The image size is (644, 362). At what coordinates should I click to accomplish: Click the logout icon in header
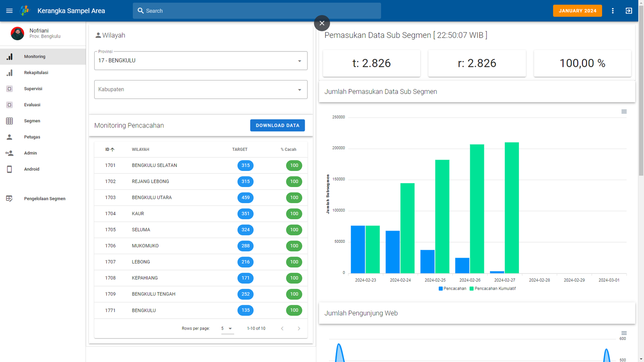point(629,11)
